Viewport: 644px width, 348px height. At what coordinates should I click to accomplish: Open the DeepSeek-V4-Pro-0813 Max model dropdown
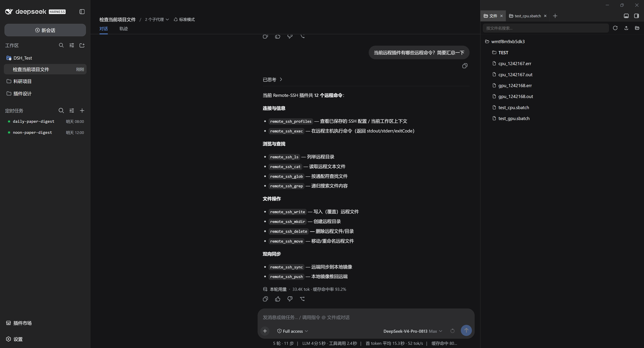pyautogui.click(x=413, y=331)
